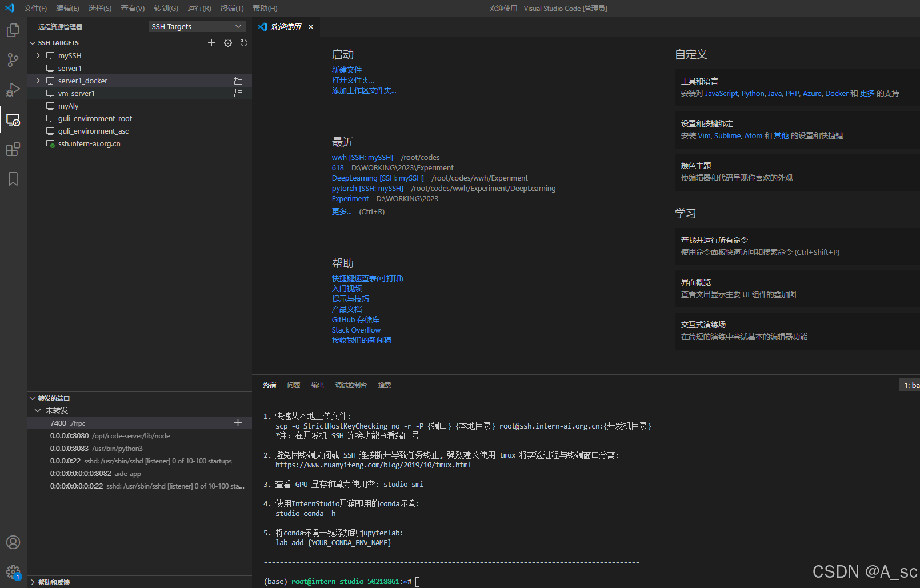Image resolution: width=920 pixels, height=588 pixels.
Task: Select the guli_environment_root host
Action: (139, 118)
